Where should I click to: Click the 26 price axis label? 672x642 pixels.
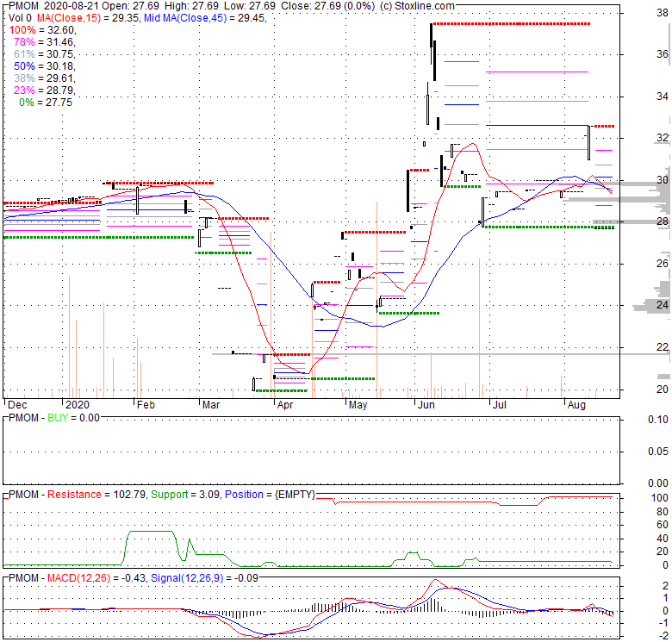(663, 263)
